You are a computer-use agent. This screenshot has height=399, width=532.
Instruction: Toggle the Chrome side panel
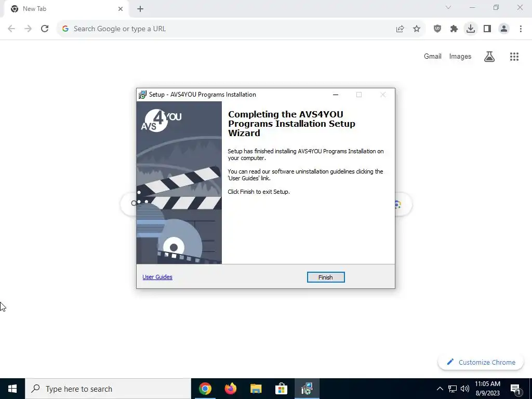487,29
